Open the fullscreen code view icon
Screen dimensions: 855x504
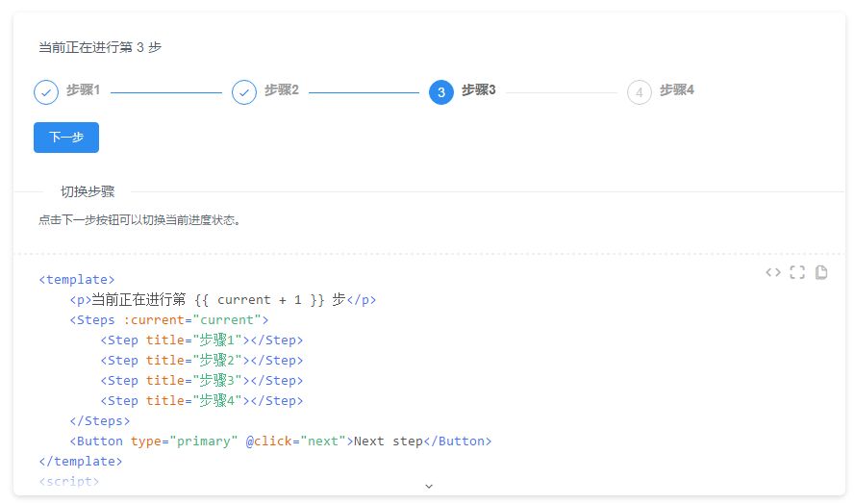[x=797, y=272]
